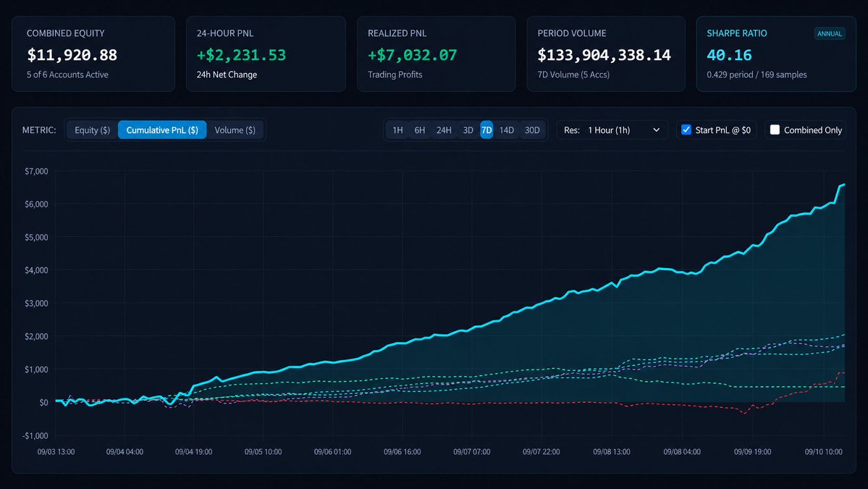Set time range to 30D

click(532, 130)
